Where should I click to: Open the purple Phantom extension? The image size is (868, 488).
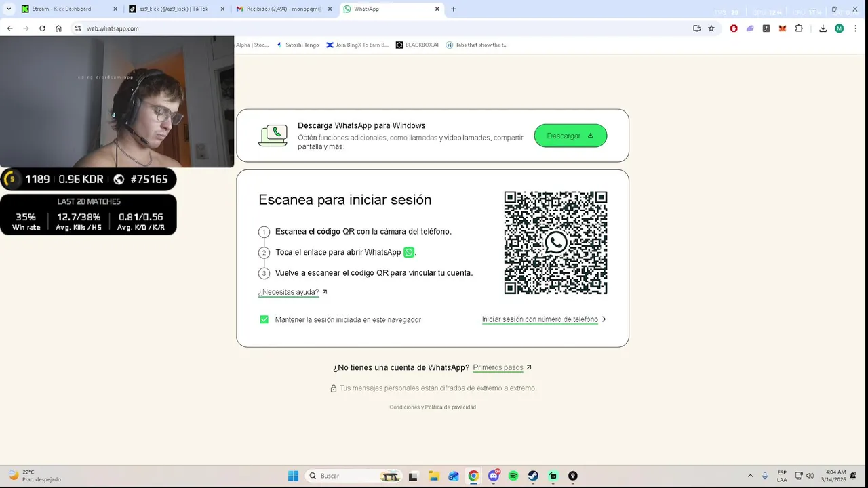pyautogui.click(x=750, y=28)
